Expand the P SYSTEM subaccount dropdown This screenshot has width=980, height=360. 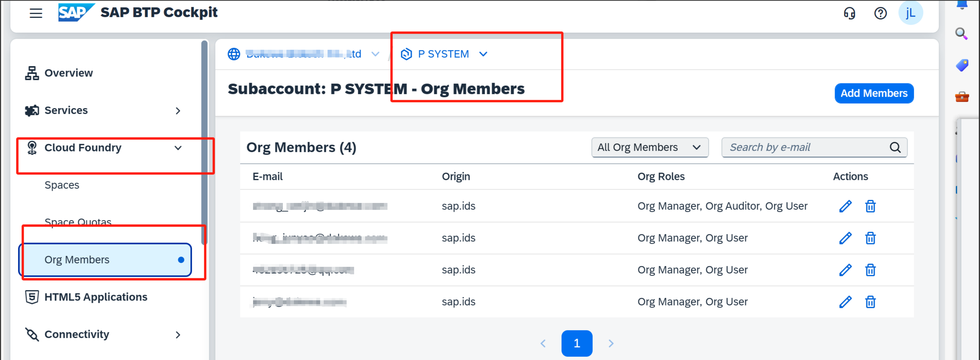[x=483, y=54]
